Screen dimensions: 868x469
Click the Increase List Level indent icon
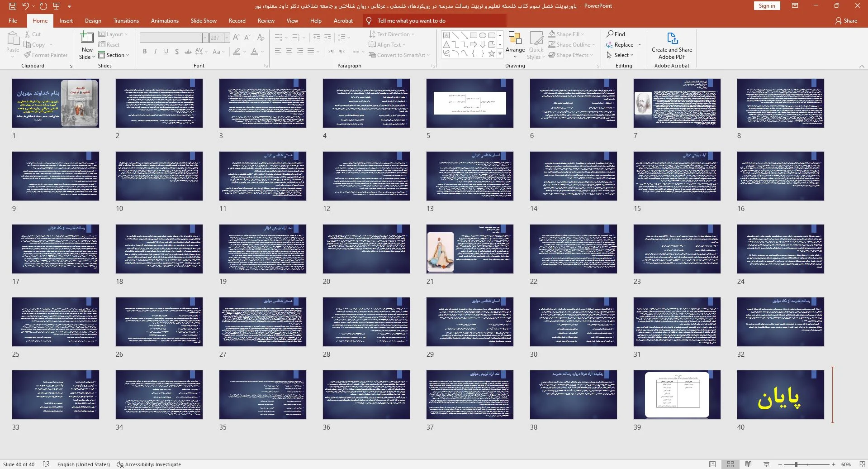(x=327, y=38)
